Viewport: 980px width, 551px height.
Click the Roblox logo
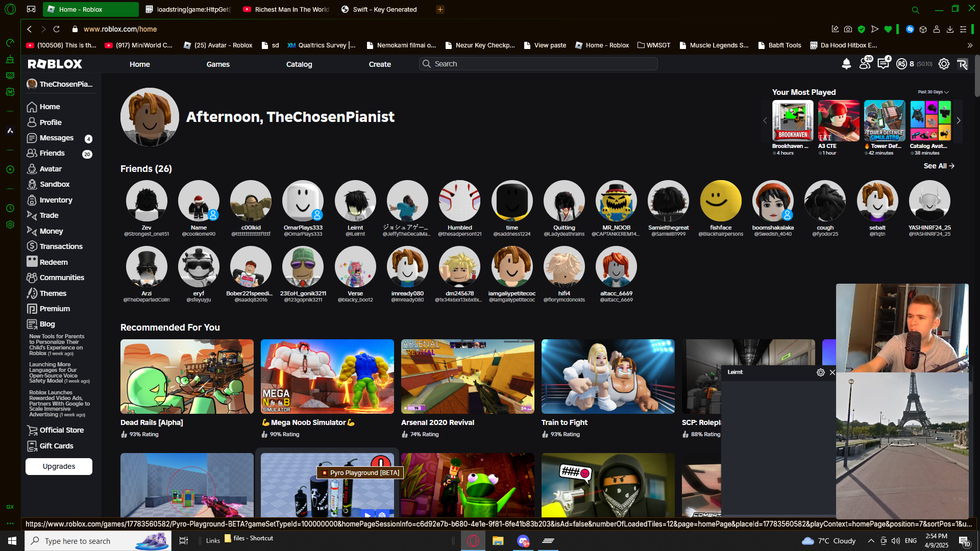[x=55, y=64]
